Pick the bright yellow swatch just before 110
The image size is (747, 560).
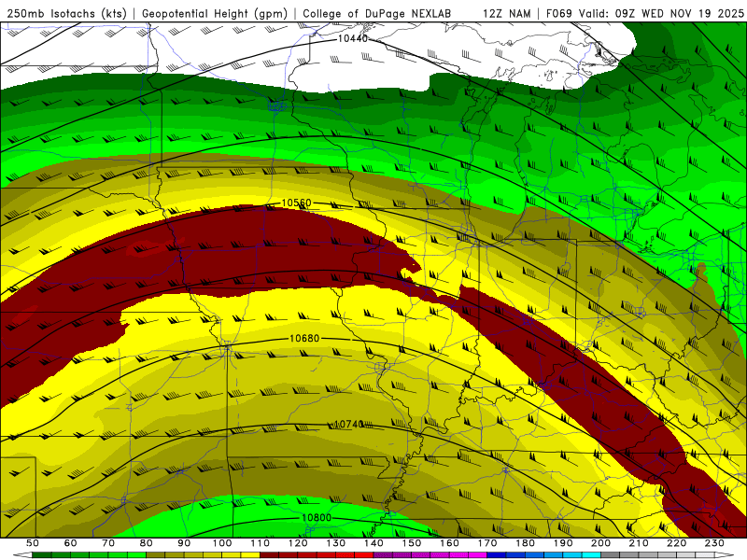click(x=250, y=555)
